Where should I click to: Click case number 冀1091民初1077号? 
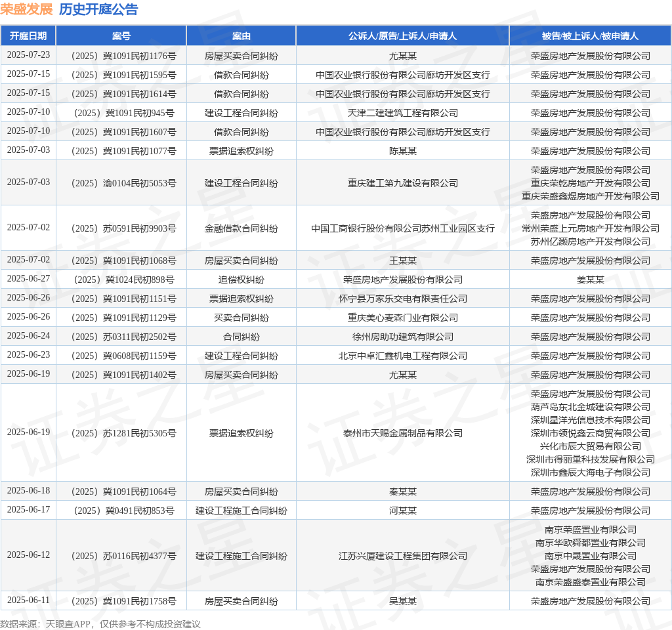click(x=139, y=151)
